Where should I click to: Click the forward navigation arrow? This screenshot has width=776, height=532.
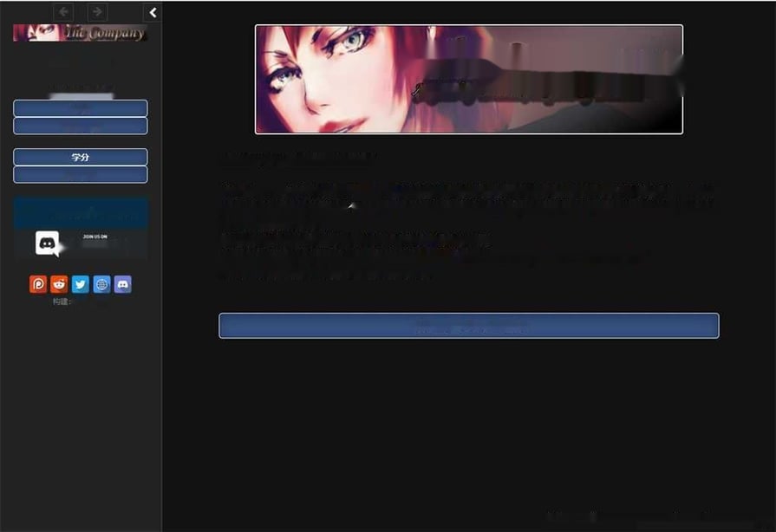pyautogui.click(x=97, y=12)
